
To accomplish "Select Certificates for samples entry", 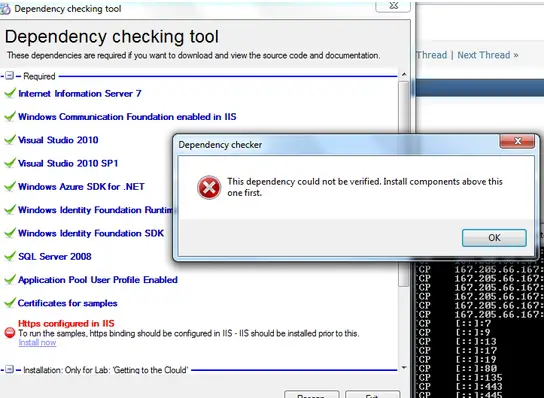I will [68, 303].
